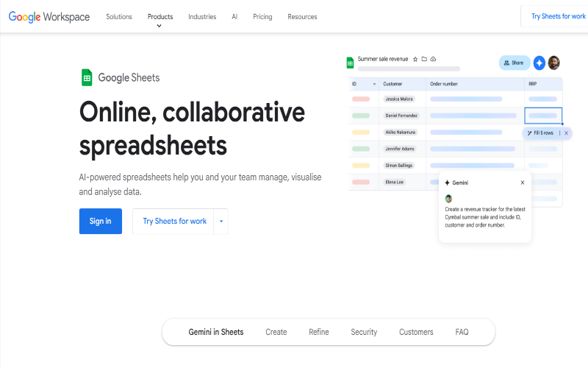
Task: Select the Jennifer Adams customer chip
Action: (x=400, y=149)
